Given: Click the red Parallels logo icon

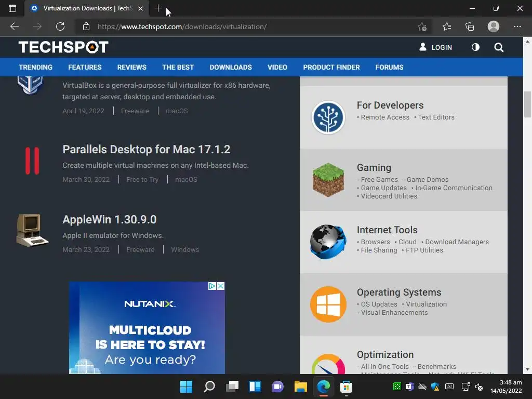Looking at the screenshot, I should 32,161.
